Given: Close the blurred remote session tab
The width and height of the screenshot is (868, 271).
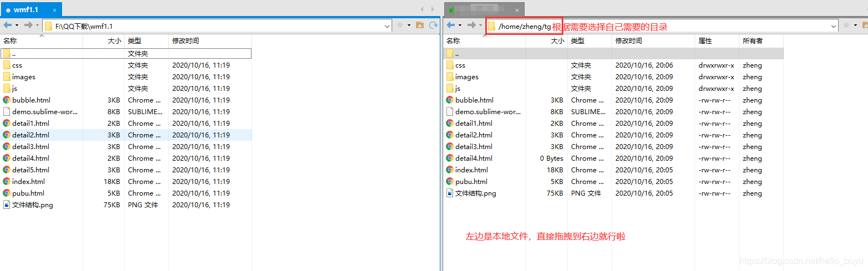Looking at the screenshot, I should click(517, 10).
